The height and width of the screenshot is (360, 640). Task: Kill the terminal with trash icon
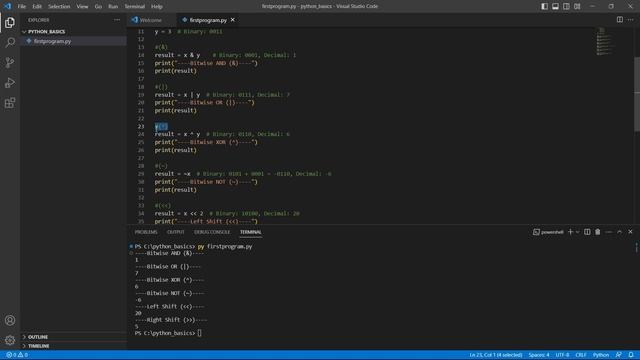click(x=598, y=232)
